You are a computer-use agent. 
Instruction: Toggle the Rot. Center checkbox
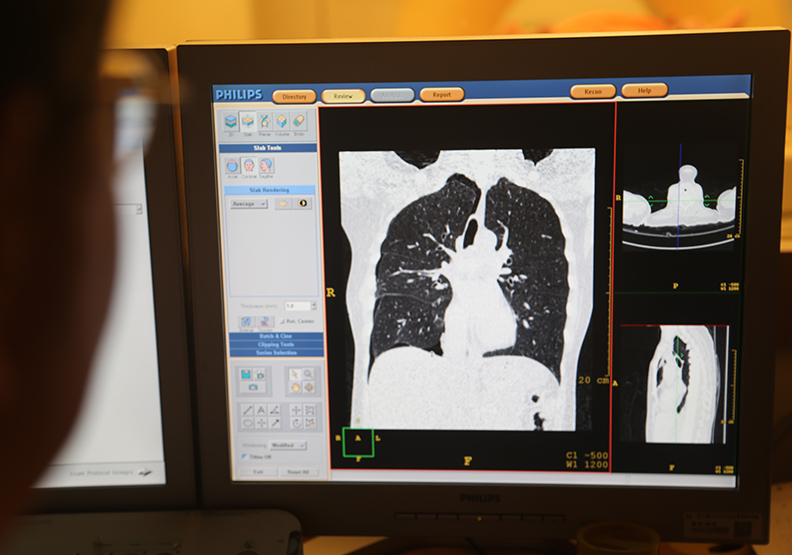pyautogui.click(x=279, y=321)
